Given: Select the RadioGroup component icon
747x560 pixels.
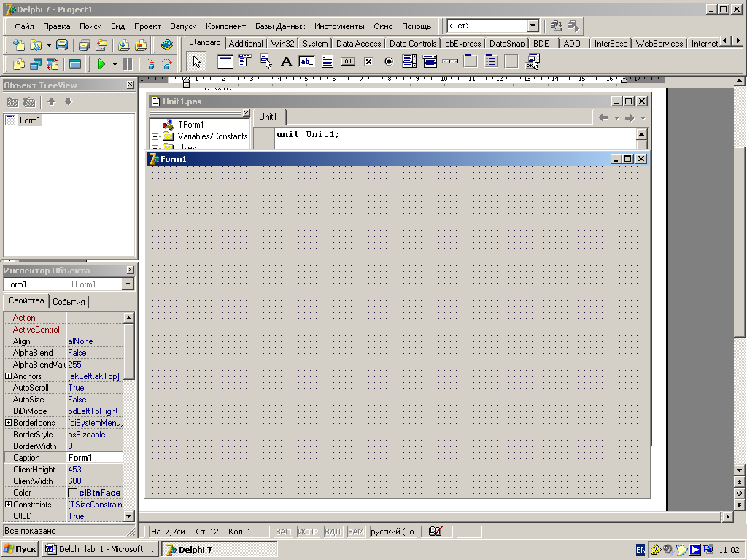Looking at the screenshot, I should [x=491, y=61].
